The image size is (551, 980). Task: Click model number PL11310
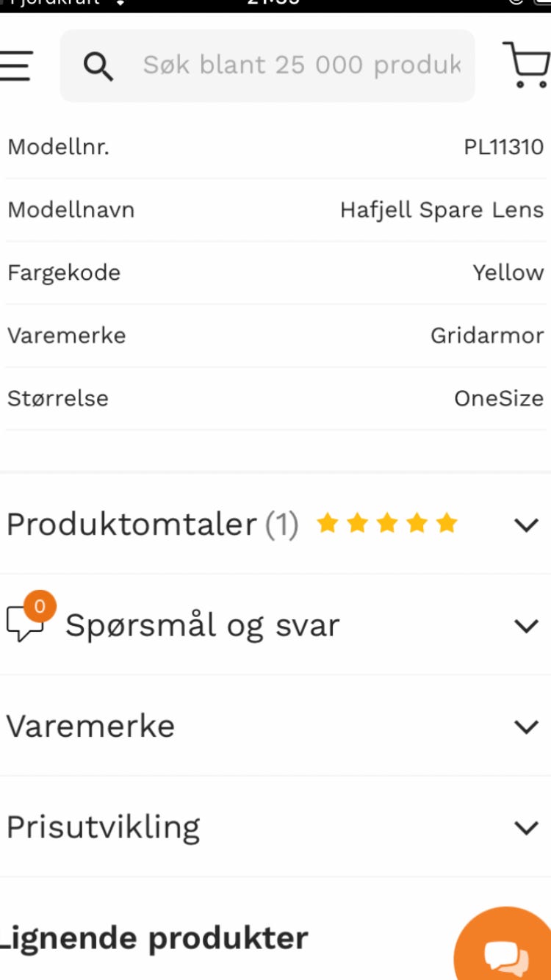503,147
